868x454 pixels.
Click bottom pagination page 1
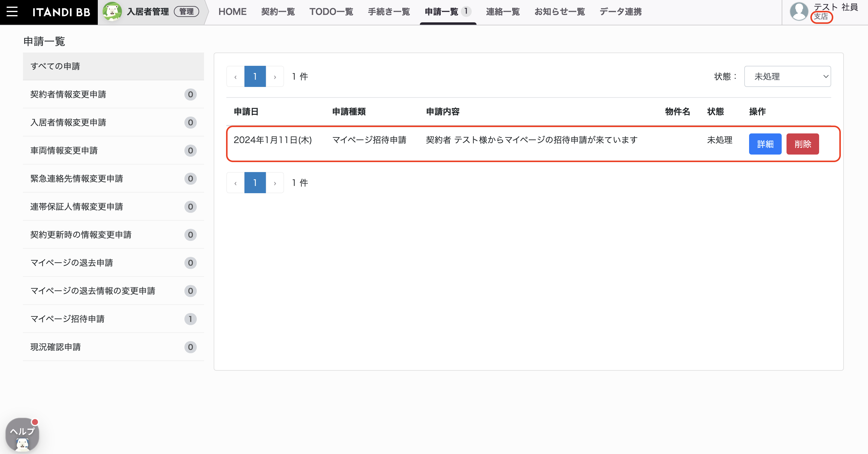point(255,183)
